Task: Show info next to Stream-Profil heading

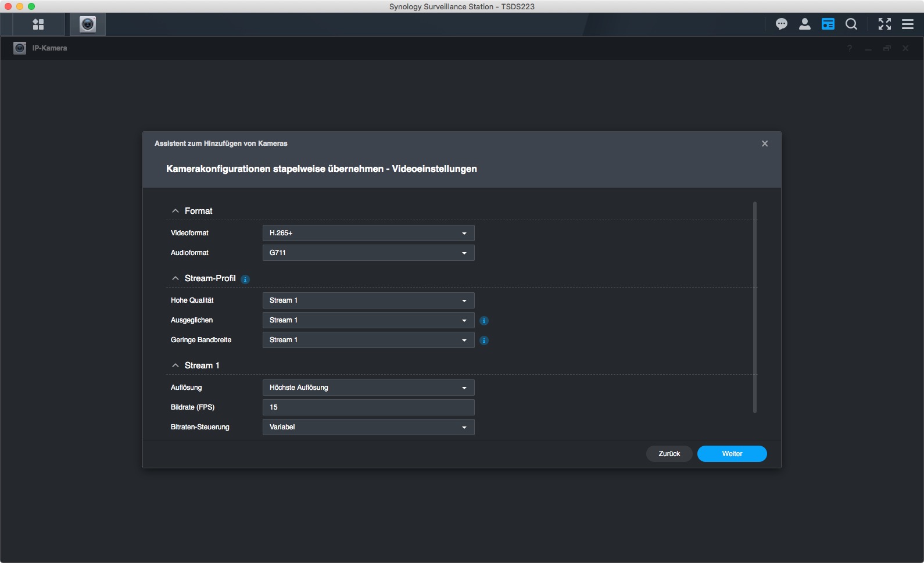Action: [x=245, y=279]
